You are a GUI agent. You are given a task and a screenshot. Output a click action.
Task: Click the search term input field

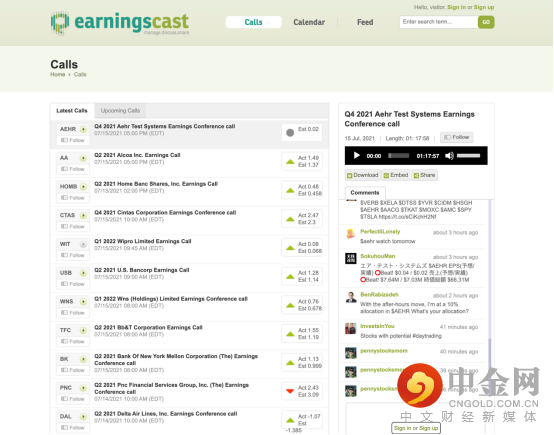point(438,22)
